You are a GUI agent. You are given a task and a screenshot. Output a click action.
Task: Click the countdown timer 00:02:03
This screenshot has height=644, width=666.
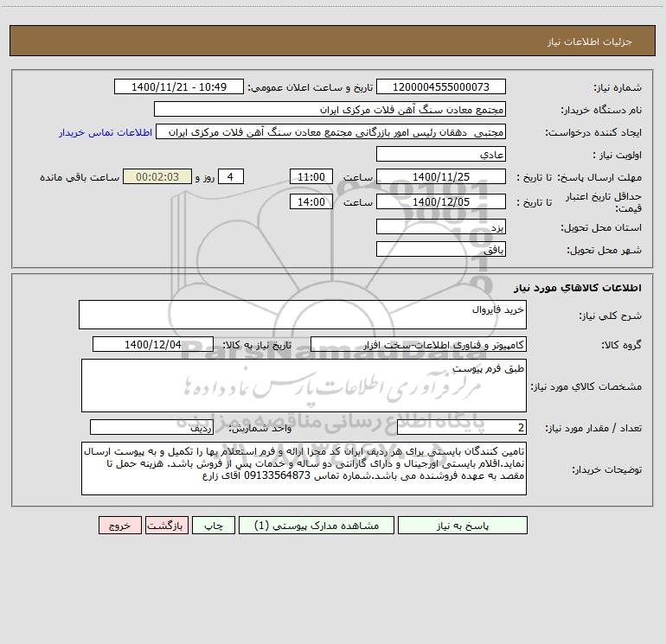tap(157, 177)
